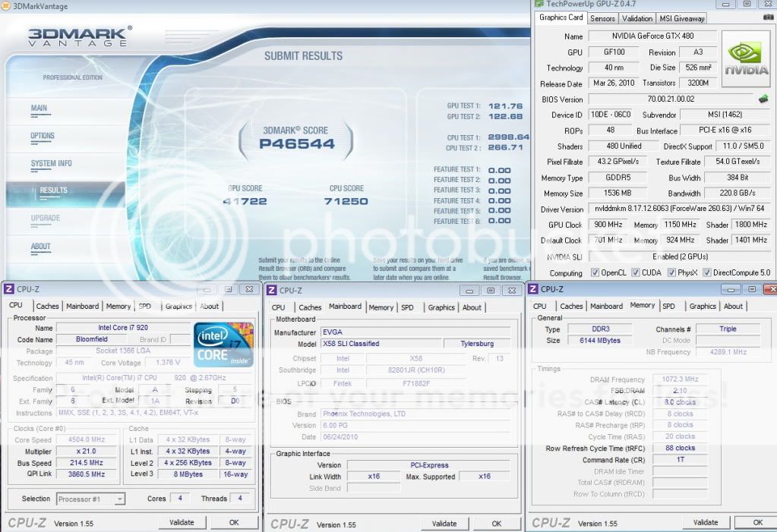This screenshot has width=777, height=532.
Task: Click the 3DMark Vantage logo
Action: (80, 36)
